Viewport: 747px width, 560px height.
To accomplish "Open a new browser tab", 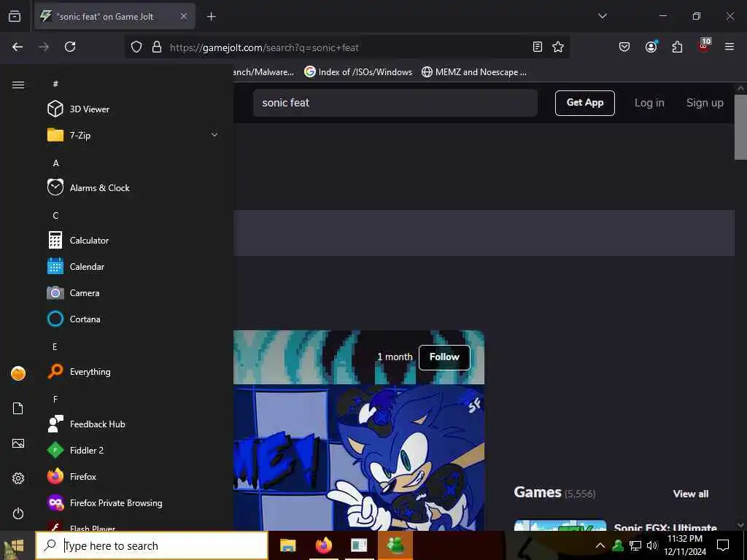I will pyautogui.click(x=211, y=17).
